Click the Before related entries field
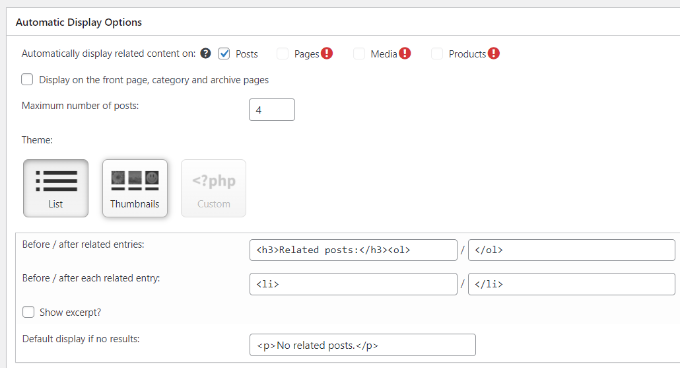680x368 pixels. click(x=353, y=250)
